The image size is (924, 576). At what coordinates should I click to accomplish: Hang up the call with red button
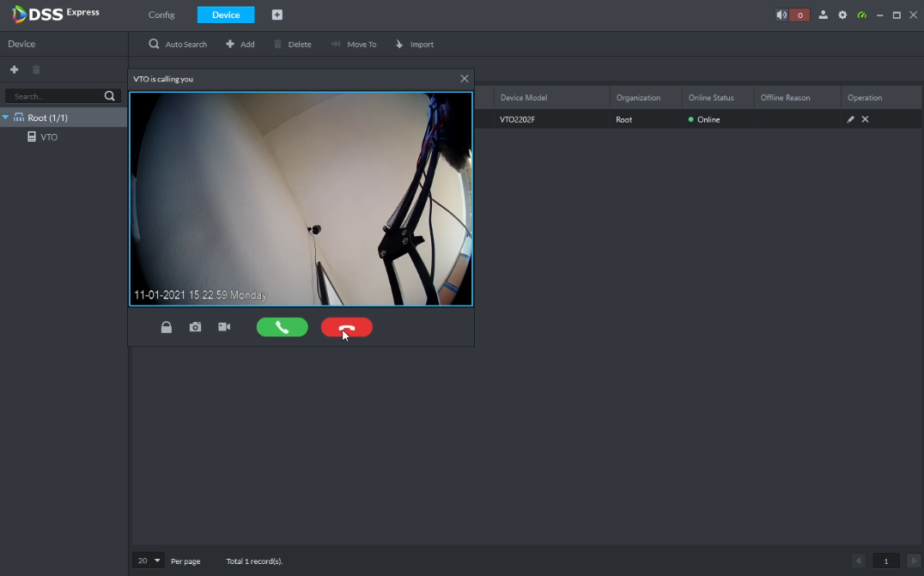[346, 327]
